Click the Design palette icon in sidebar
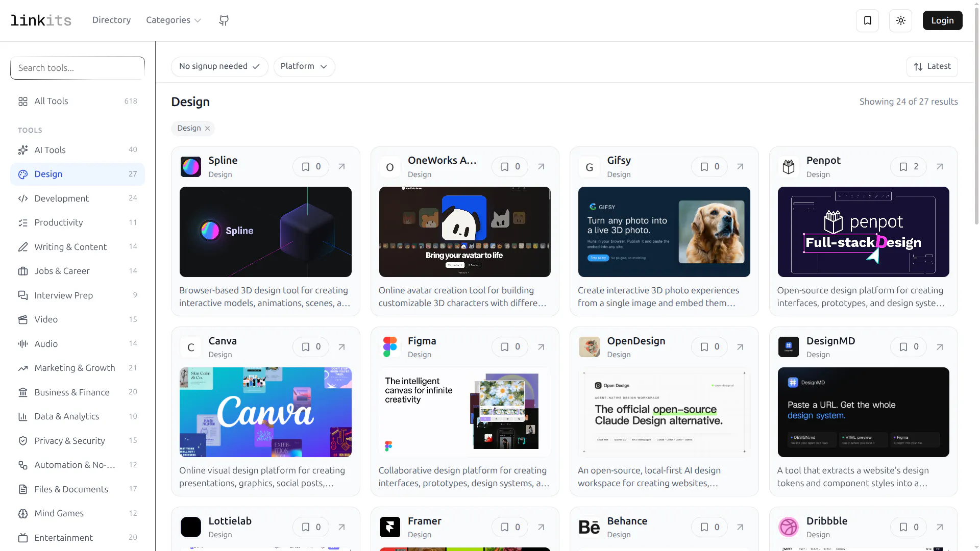Screen dimensions: 980x551 [23, 174]
